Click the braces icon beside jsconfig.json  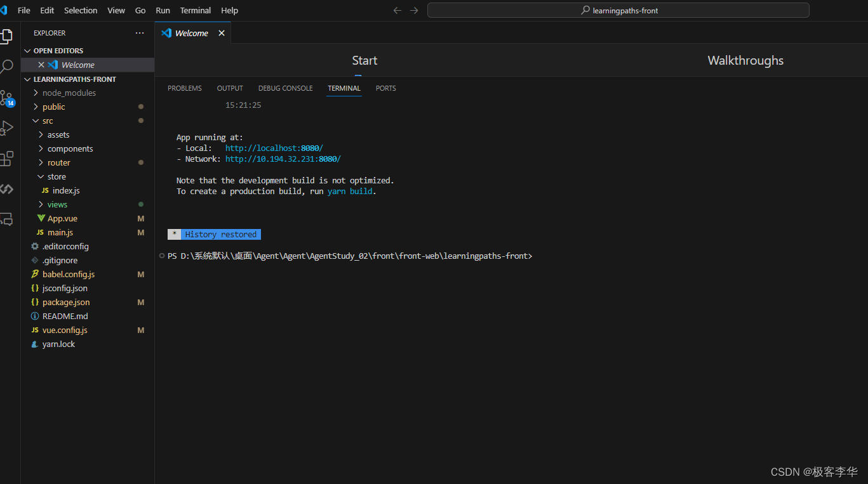coord(35,288)
